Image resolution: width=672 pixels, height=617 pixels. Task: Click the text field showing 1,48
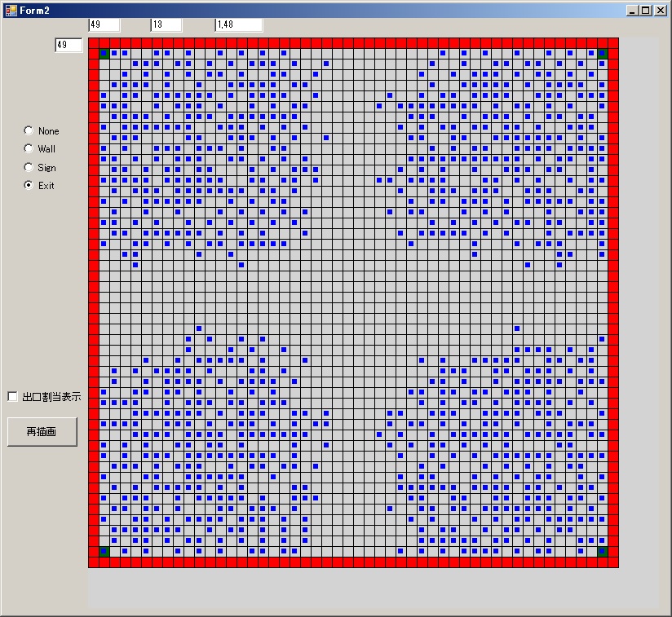(238, 24)
